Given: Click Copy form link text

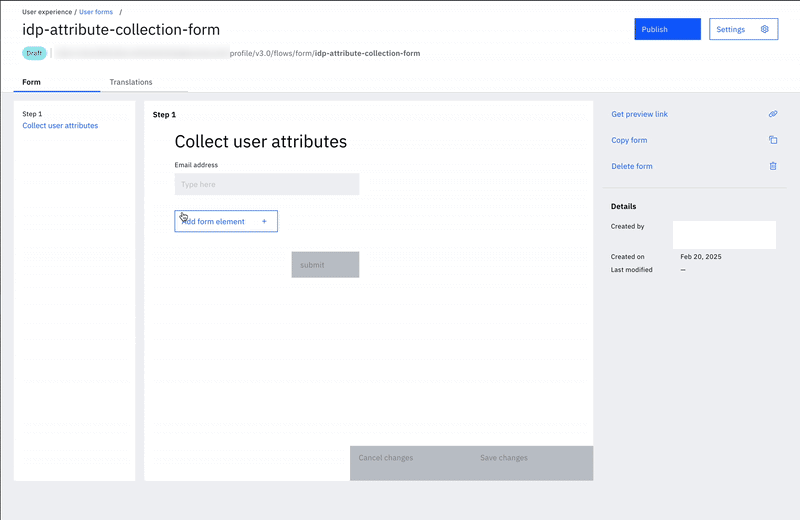Looking at the screenshot, I should tap(629, 140).
